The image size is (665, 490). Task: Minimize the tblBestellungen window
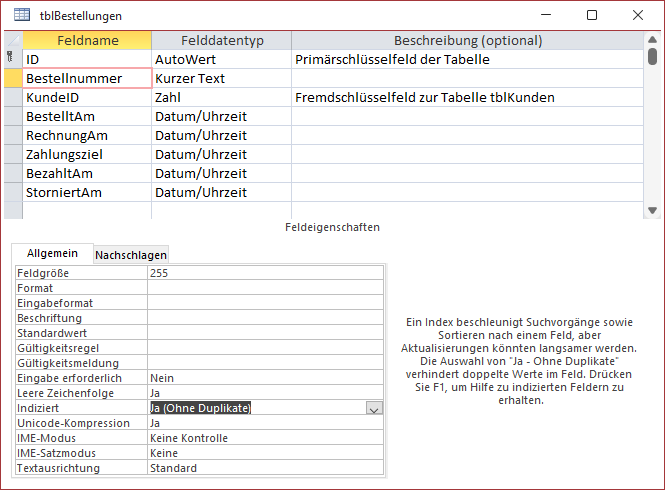pyautogui.click(x=546, y=15)
